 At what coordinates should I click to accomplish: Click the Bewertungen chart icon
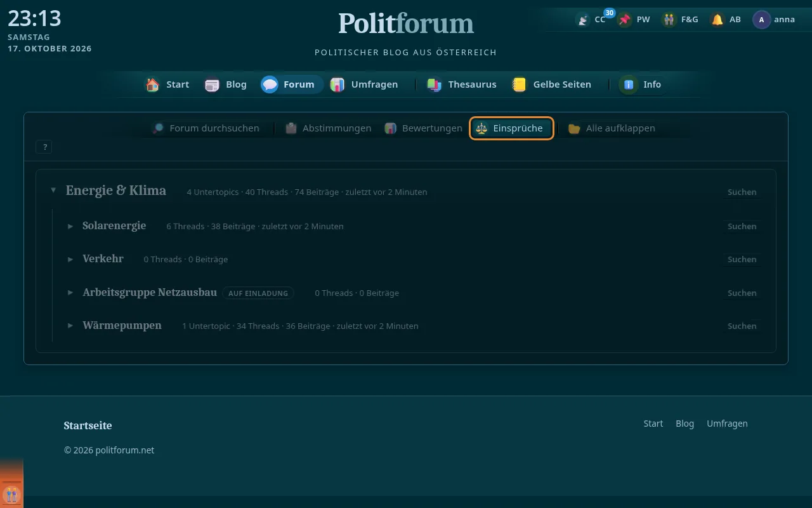point(391,128)
